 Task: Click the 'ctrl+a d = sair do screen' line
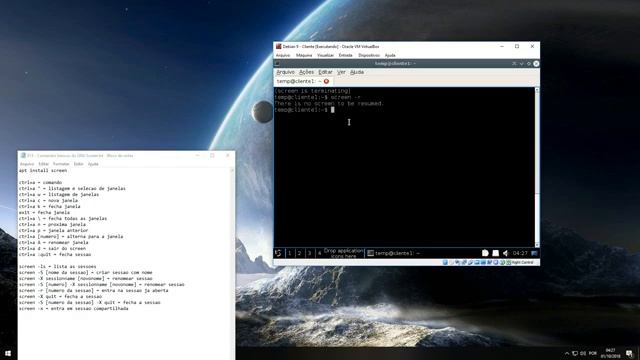[x=52, y=248]
